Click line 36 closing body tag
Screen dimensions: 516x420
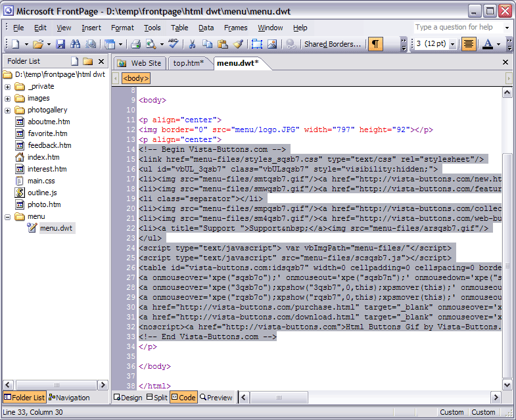point(154,366)
